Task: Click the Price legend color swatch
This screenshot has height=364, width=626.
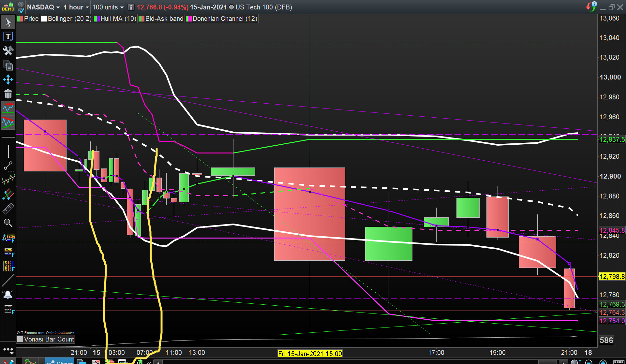Action: [x=20, y=19]
